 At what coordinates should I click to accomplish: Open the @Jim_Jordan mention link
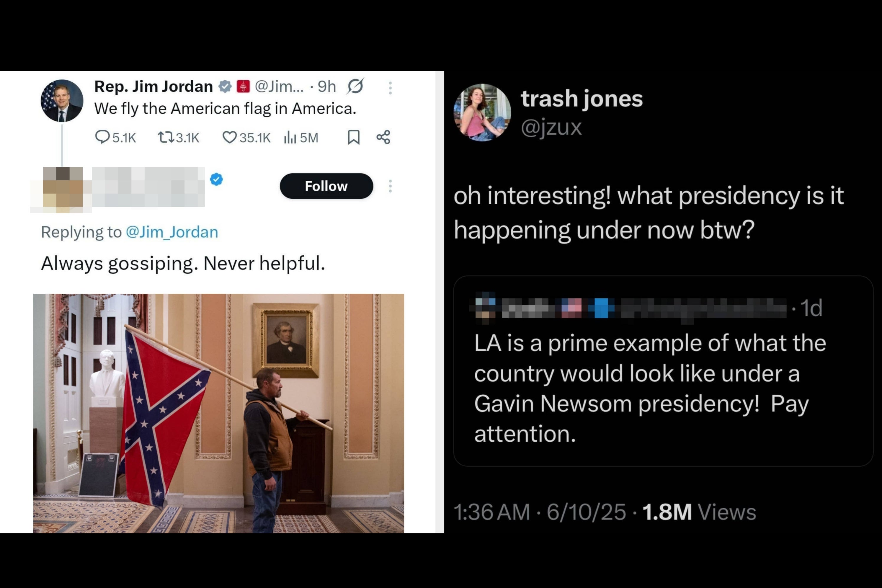tap(172, 232)
